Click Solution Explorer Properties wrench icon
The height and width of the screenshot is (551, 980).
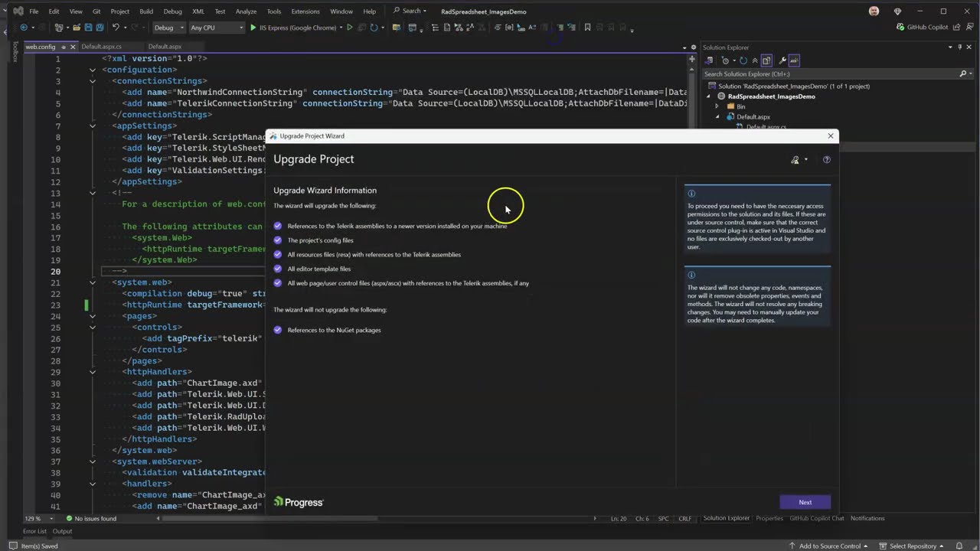(782, 60)
